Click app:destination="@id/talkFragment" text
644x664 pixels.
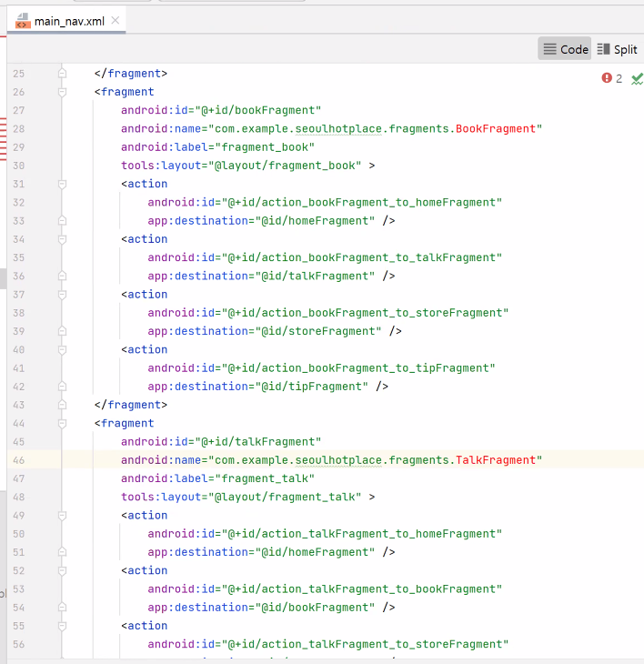(261, 277)
